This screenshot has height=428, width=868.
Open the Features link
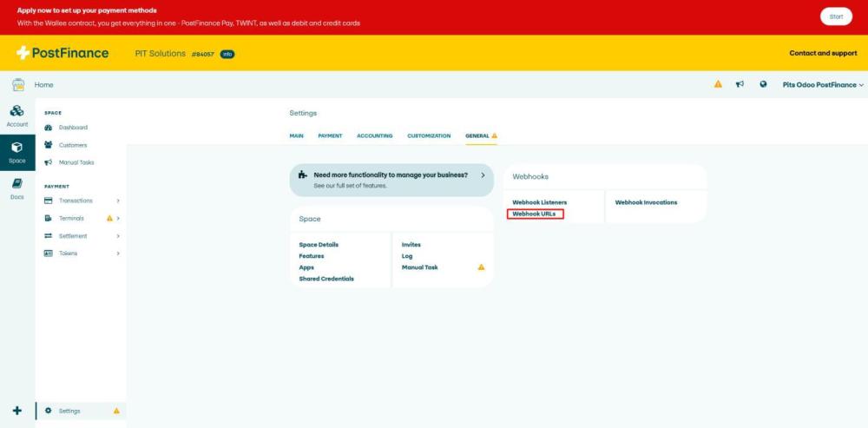pyautogui.click(x=312, y=256)
